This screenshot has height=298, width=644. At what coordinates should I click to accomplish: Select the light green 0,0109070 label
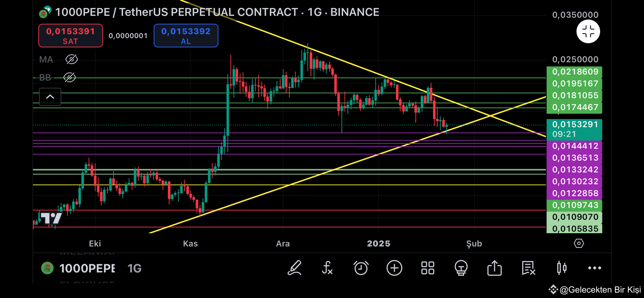coord(574,217)
